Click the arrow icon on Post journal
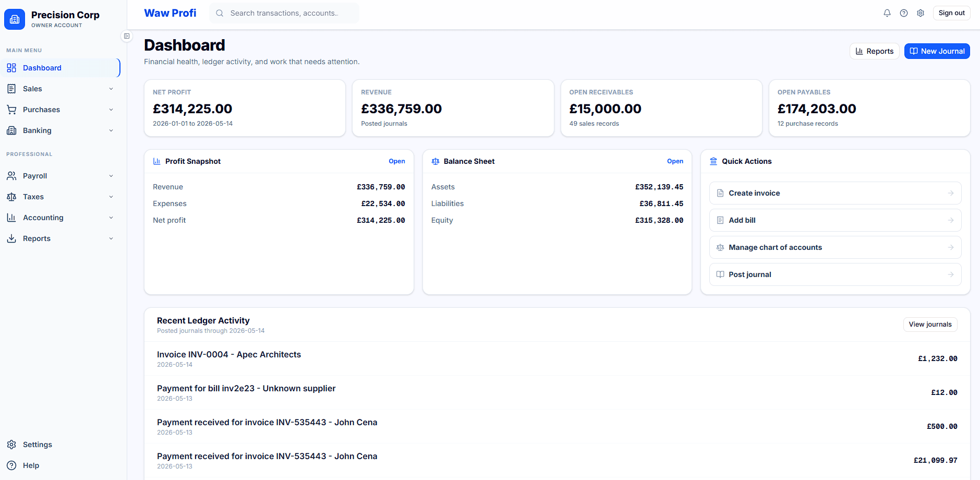Image resolution: width=980 pixels, height=480 pixels. click(951, 274)
